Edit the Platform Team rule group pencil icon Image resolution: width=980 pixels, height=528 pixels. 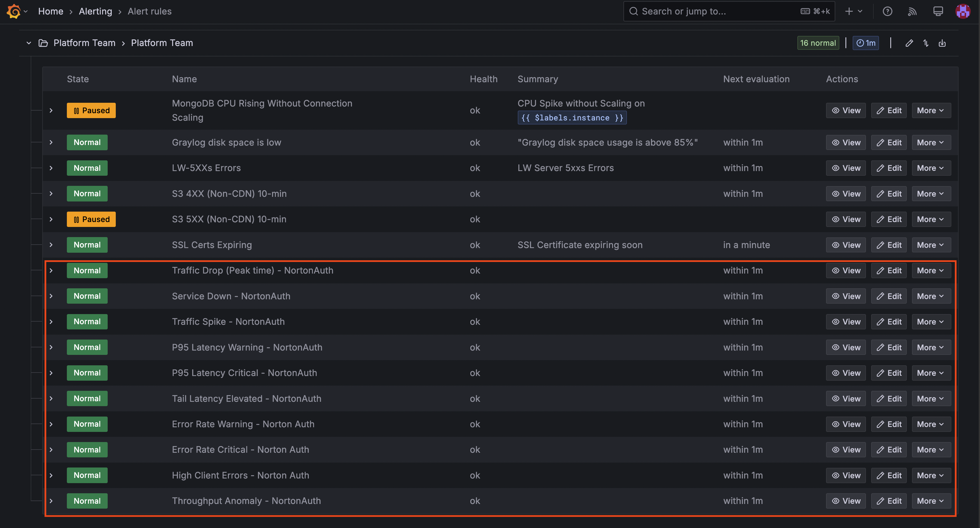point(909,43)
